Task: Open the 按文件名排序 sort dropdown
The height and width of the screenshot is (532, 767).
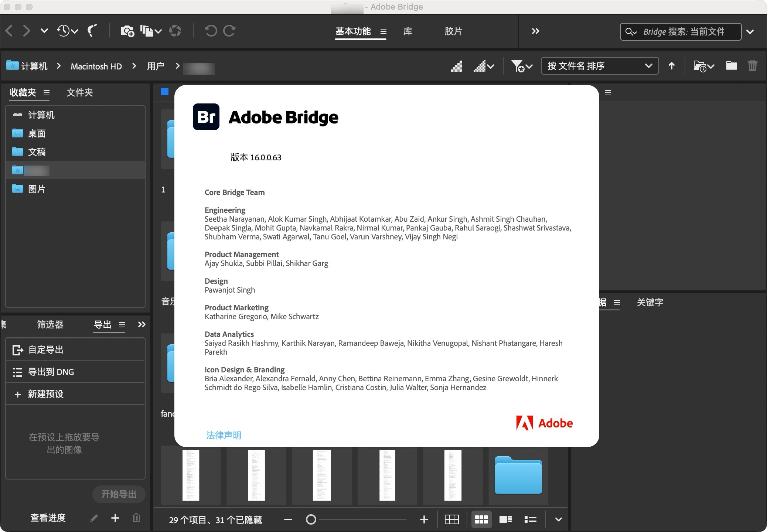Action: pos(599,66)
